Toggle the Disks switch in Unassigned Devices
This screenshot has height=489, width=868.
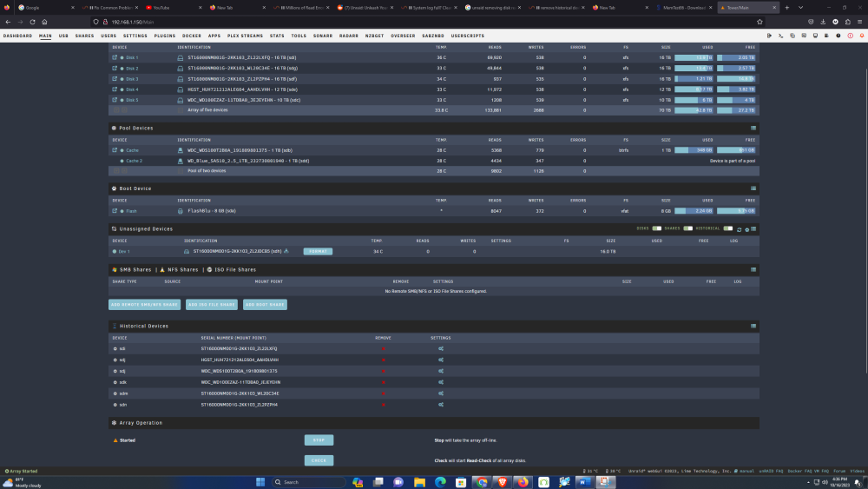(656, 228)
